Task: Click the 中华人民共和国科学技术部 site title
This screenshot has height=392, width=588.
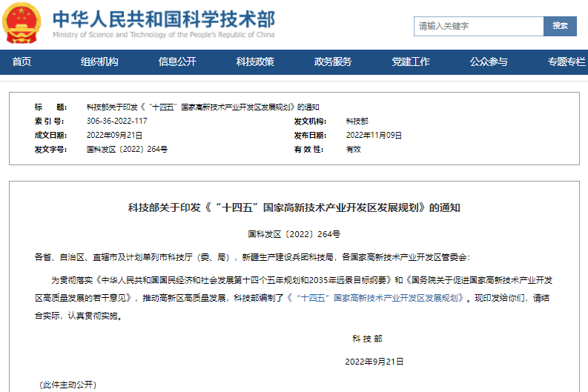Action: point(163,17)
